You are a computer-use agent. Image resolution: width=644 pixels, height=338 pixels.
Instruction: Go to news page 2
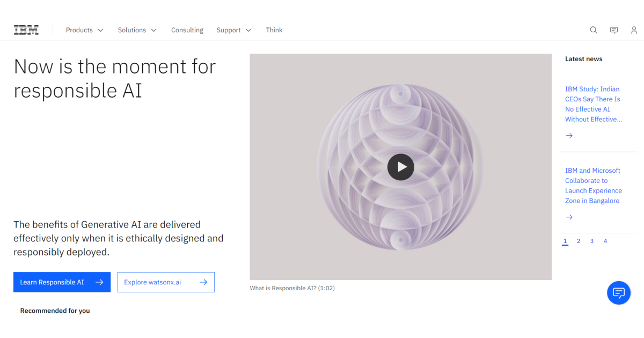pos(579,241)
